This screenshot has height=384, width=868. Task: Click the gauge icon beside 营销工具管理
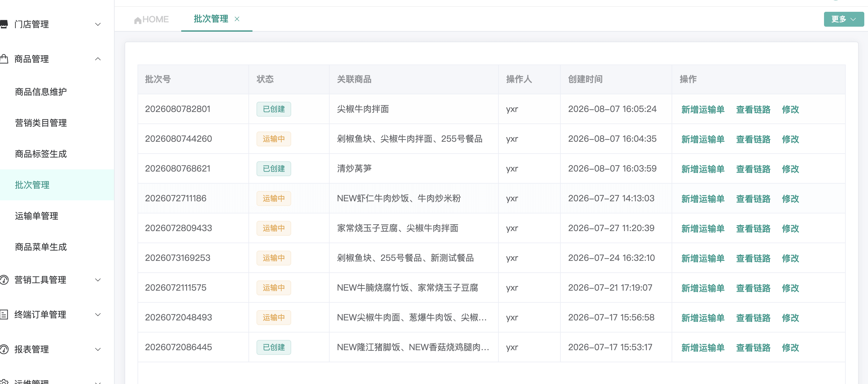[4, 280]
